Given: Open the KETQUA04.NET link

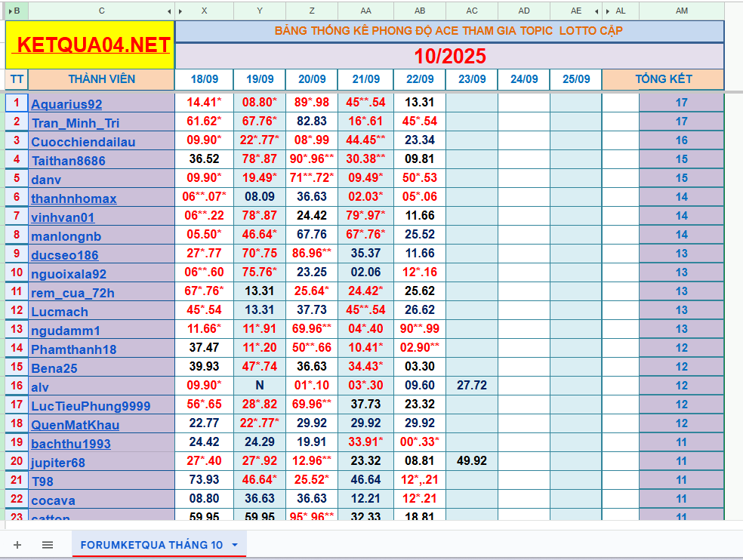Looking at the screenshot, I should click(x=91, y=45).
